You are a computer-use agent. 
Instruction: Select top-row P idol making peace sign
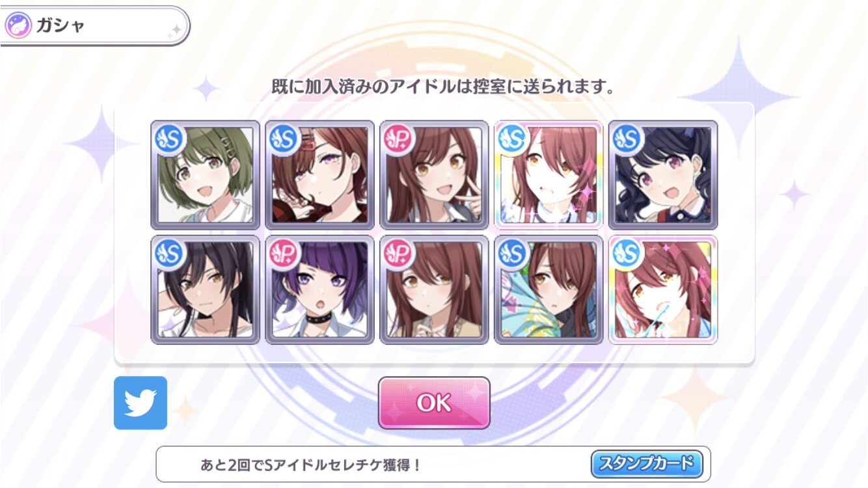pos(434,174)
